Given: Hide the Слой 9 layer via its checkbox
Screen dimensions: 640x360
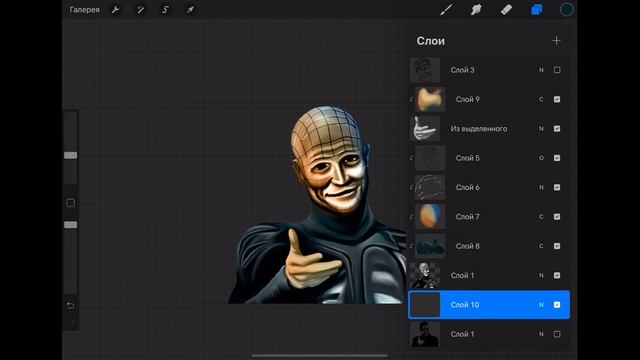Looking at the screenshot, I should pyautogui.click(x=557, y=99).
